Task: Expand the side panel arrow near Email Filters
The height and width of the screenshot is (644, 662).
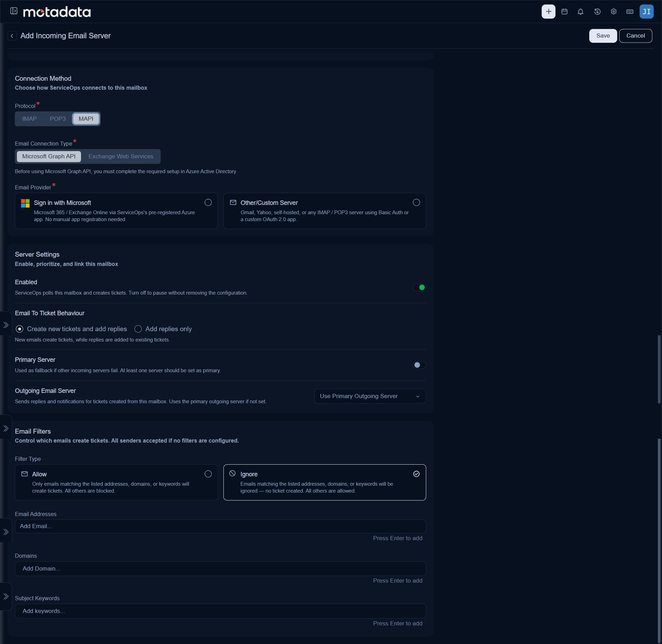Action: (x=6, y=428)
